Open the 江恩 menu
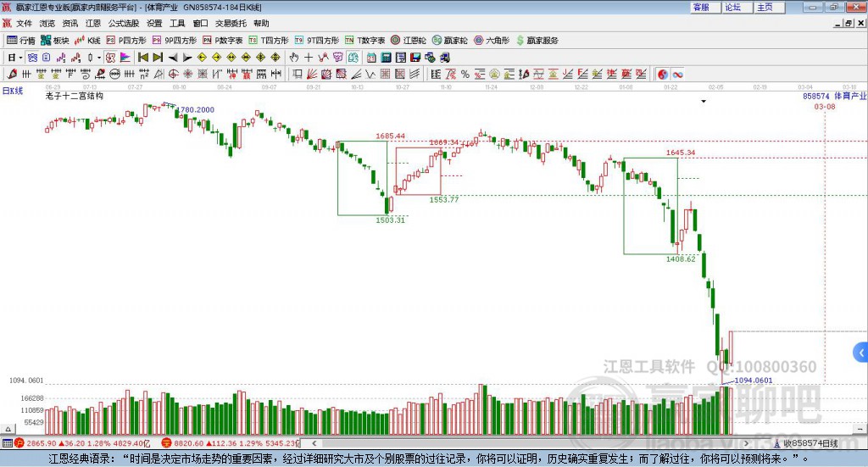868x467 pixels. pyautogui.click(x=93, y=23)
